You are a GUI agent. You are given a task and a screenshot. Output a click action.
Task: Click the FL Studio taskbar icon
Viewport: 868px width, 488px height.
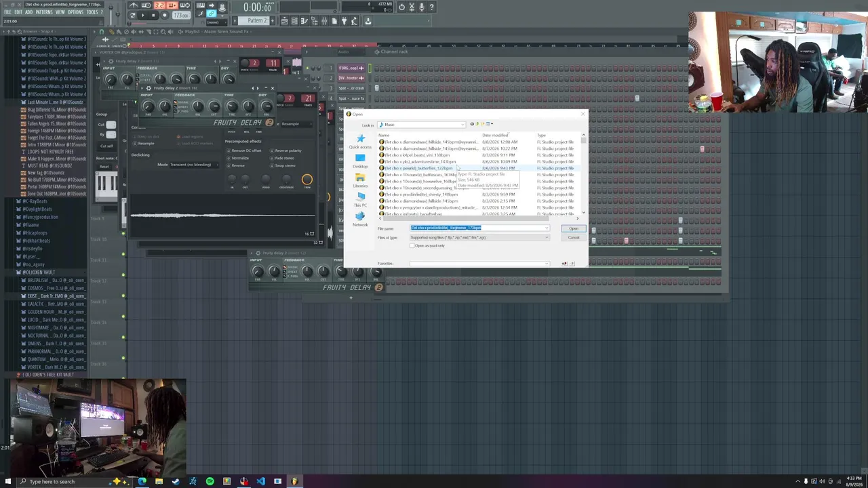[294, 482]
